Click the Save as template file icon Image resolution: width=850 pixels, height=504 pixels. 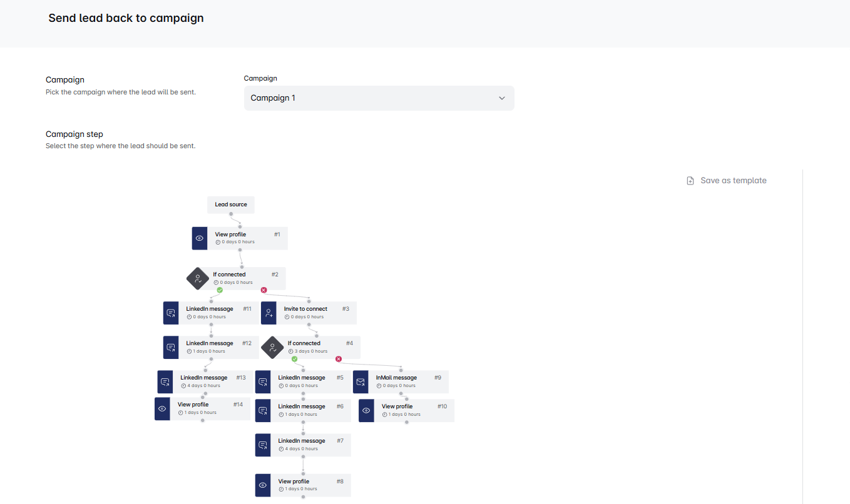[x=690, y=181]
